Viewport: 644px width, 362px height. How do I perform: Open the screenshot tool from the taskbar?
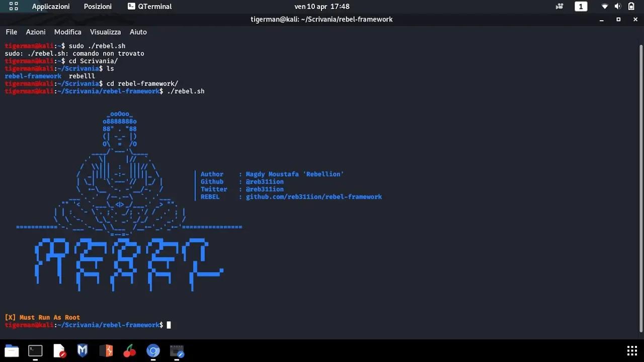(177, 350)
